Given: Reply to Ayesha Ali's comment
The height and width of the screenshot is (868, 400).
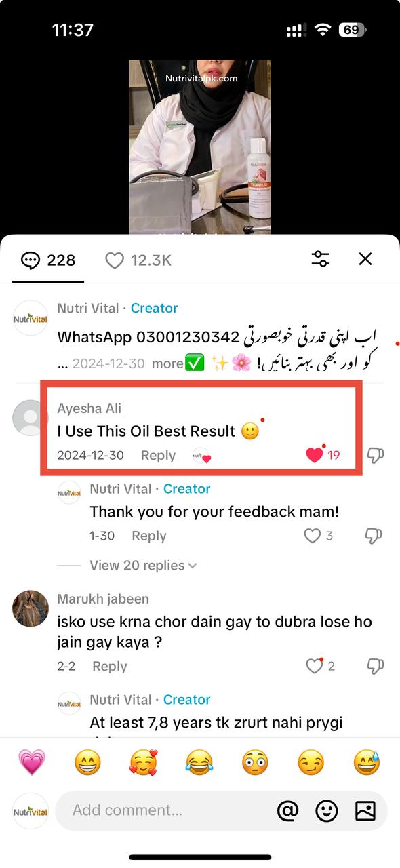Looking at the screenshot, I should (x=158, y=455).
